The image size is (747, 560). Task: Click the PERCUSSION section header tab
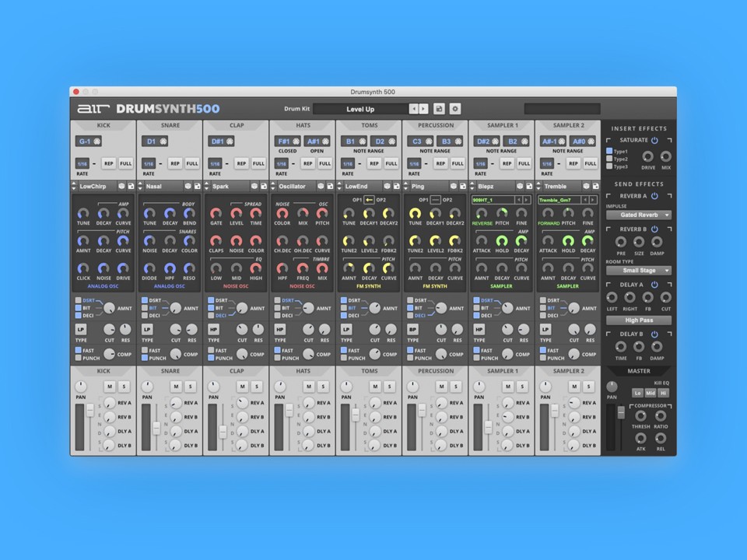click(x=436, y=124)
